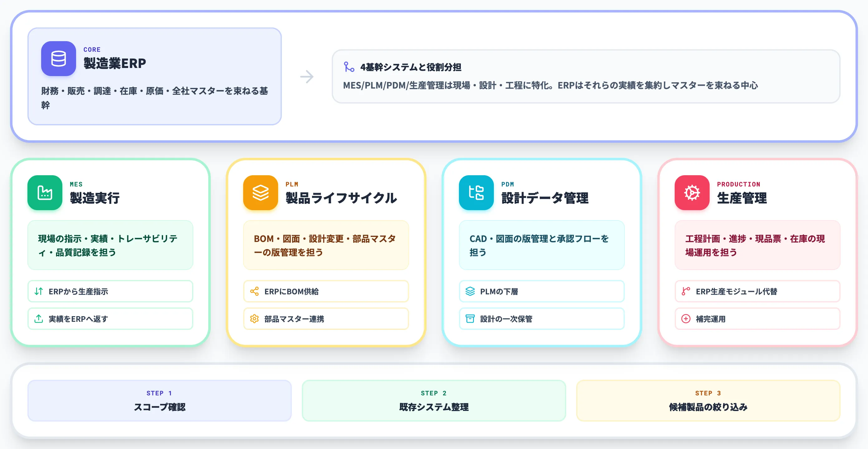Click the PRODUCTION label above 生産管理
This screenshot has width=868, height=449.
point(739,184)
